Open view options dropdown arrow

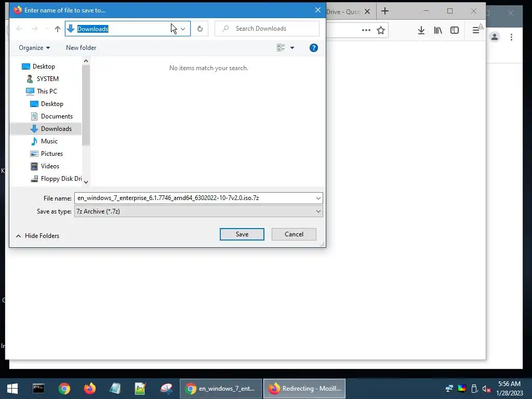coord(292,48)
